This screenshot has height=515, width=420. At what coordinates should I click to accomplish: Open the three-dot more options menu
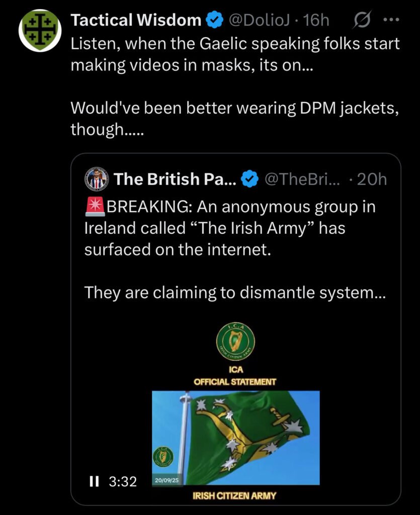click(x=390, y=20)
